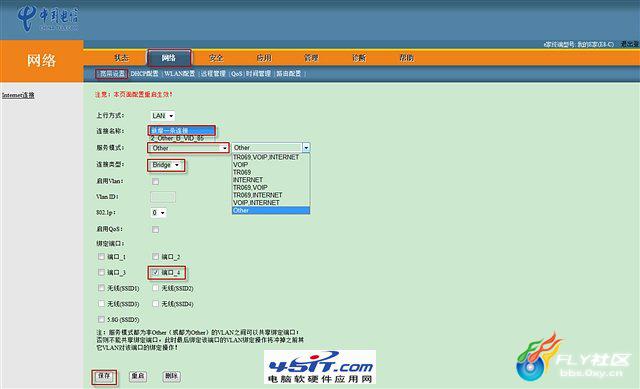Image resolution: width=640 pixels, height=389 pixels.
Task: Open the 上行方式 LAN dropdown
Action: [162, 116]
